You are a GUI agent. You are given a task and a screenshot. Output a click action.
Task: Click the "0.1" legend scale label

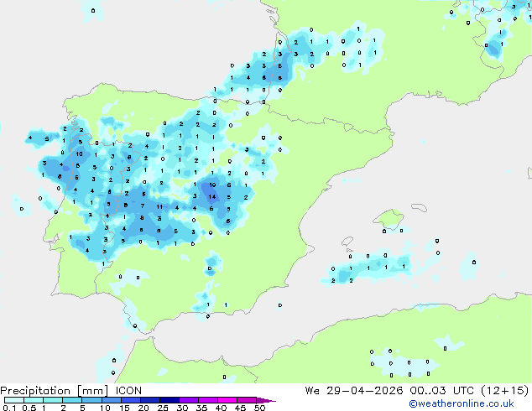[9, 408]
